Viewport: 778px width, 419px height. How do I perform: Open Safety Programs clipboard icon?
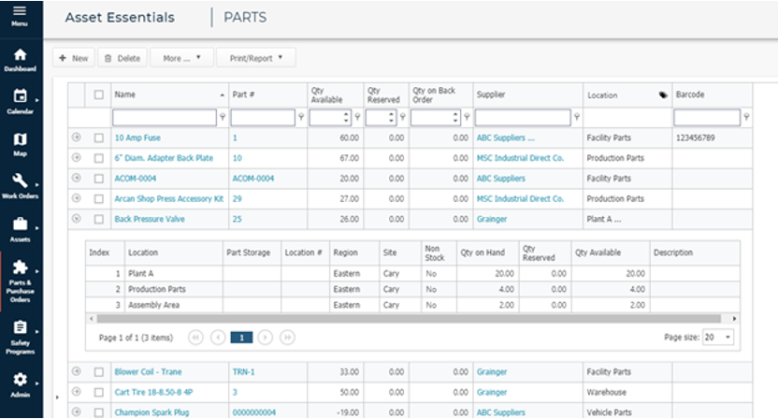(20, 328)
